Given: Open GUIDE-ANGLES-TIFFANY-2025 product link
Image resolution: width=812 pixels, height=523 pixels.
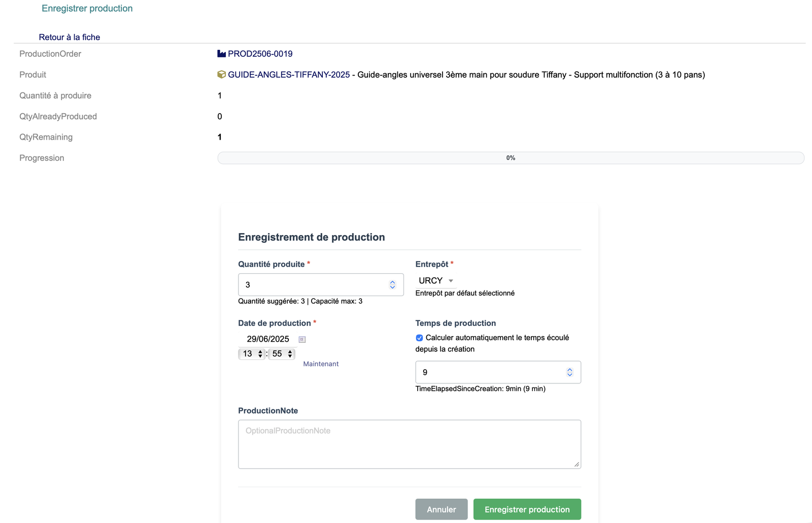Looking at the screenshot, I should pyautogui.click(x=289, y=75).
